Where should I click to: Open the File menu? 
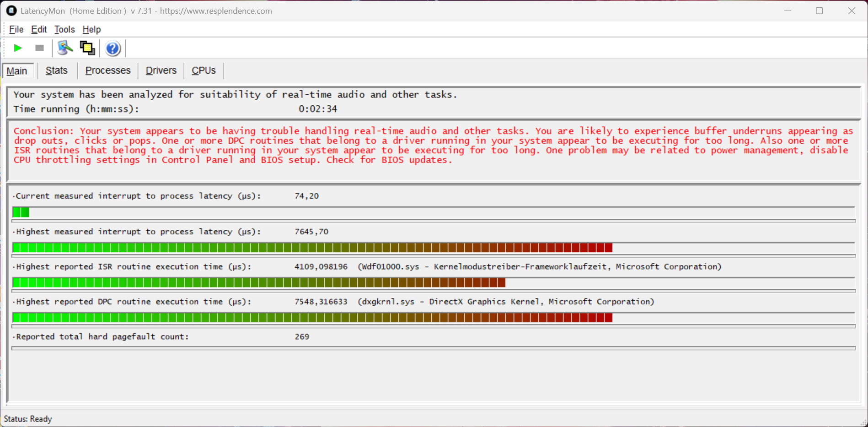point(16,29)
